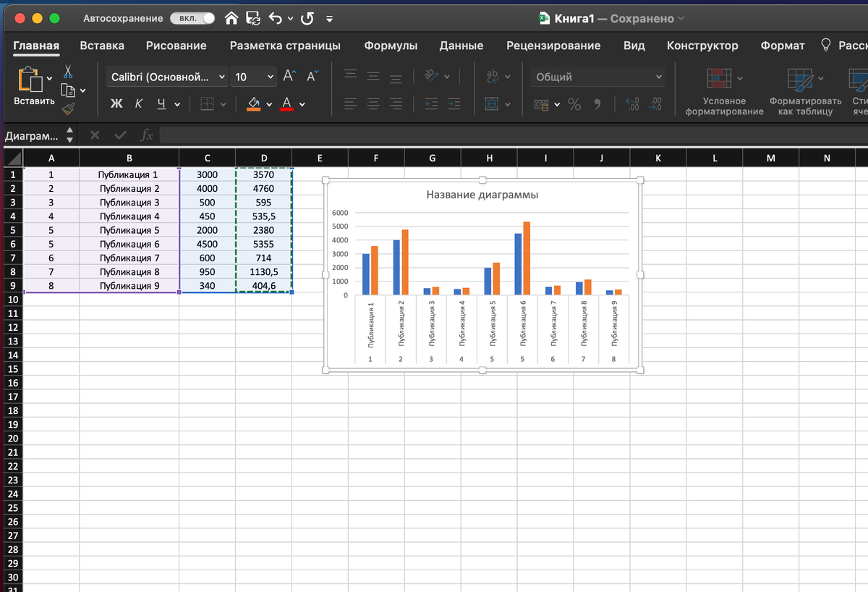The image size is (868, 592).
Task: Click the Paste clipboard icon
Action: [30, 80]
